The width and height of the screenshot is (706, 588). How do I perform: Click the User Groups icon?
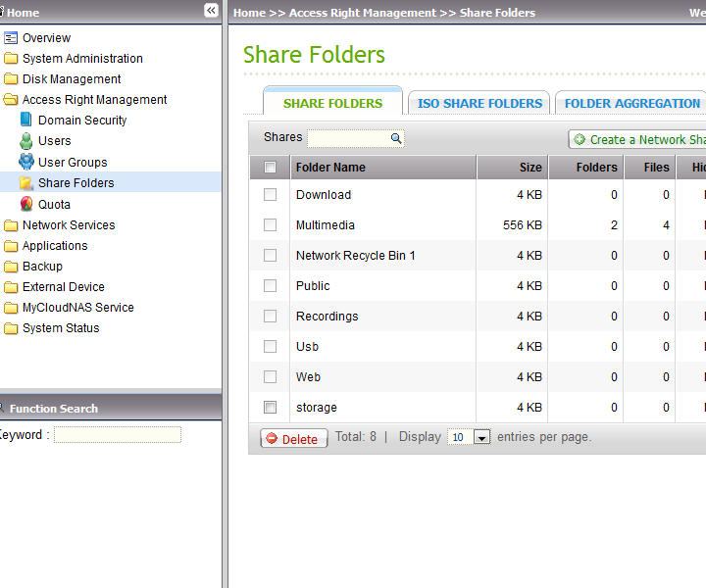tap(26, 162)
